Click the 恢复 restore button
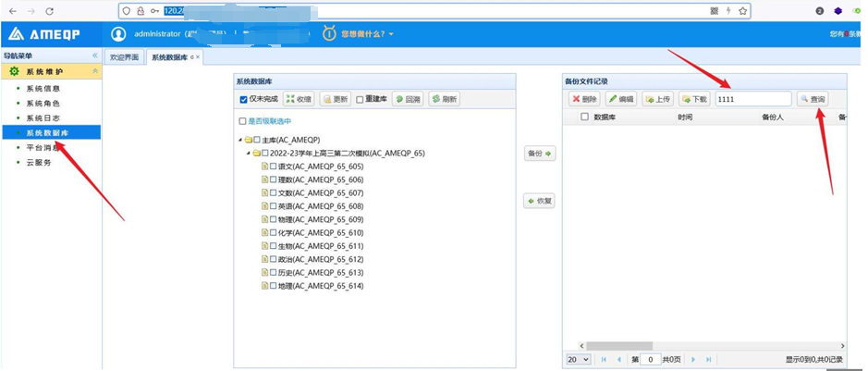The width and height of the screenshot is (868, 371). click(x=539, y=201)
